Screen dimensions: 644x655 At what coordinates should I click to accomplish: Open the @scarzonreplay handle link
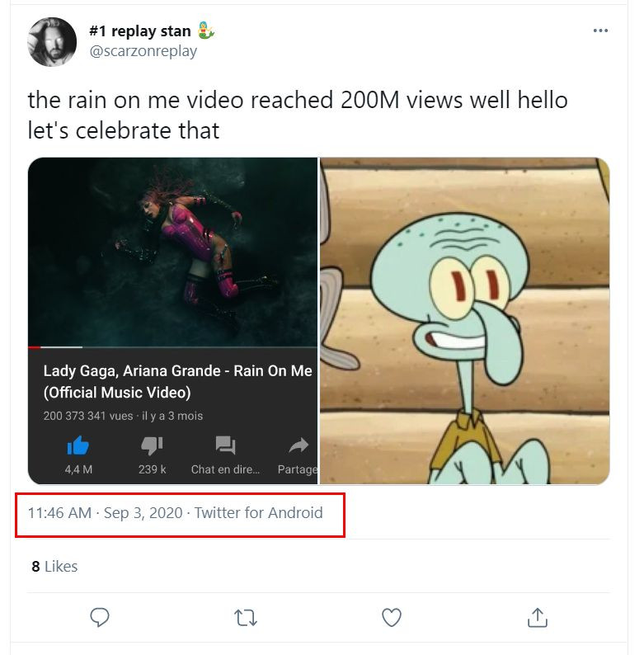point(143,51)
